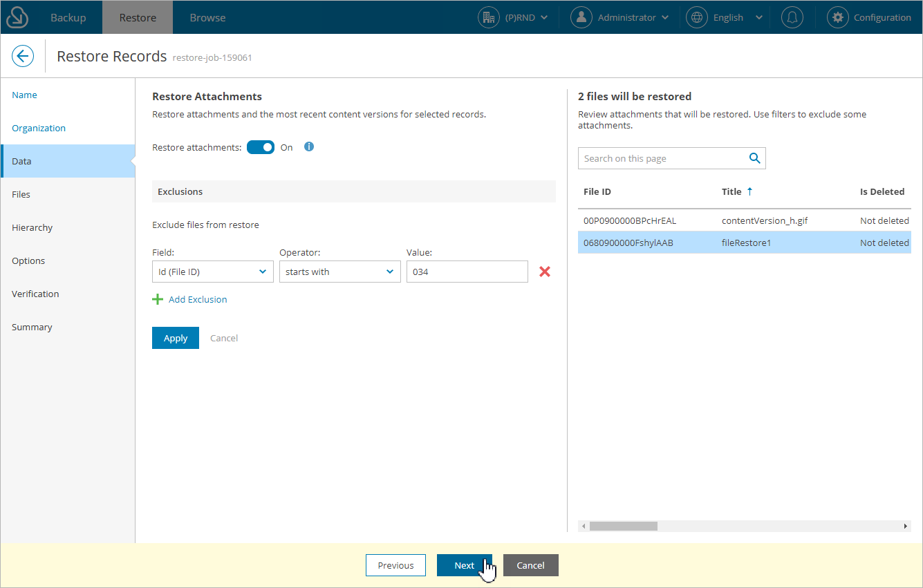Select row 0680900000FshylAAB

[x=745, y=243]
